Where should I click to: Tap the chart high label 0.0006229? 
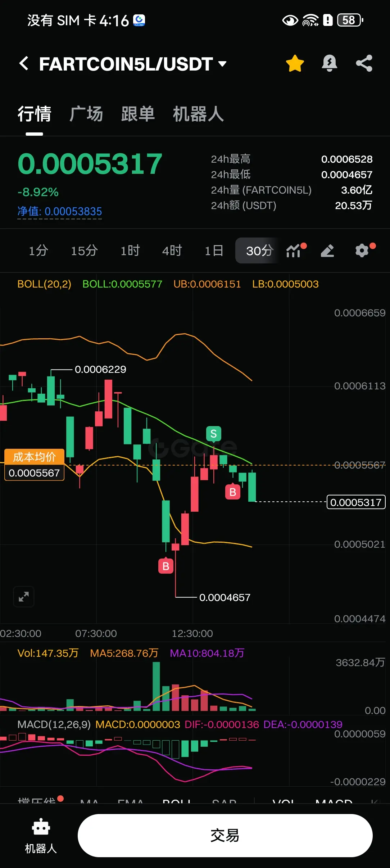point(100,370)
